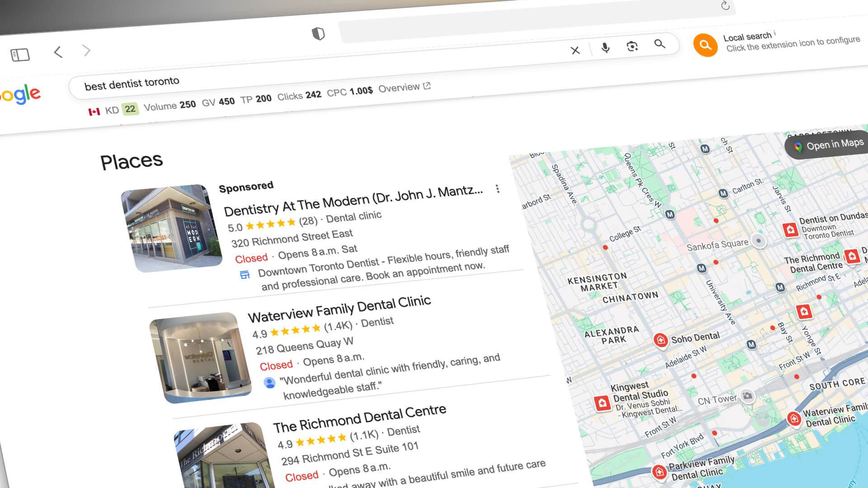Go back with the browser back arrow
Screen dimensions: 868x488
tap(58, 52)
